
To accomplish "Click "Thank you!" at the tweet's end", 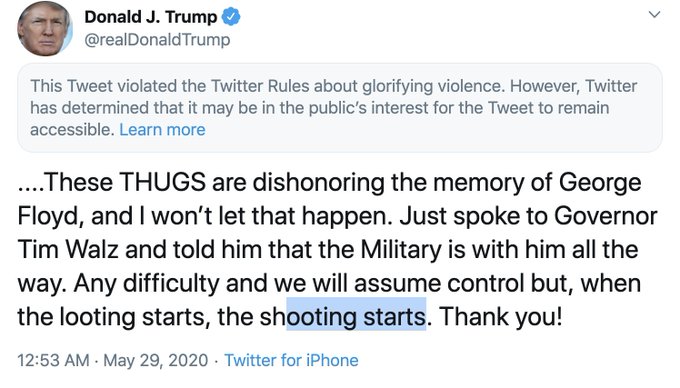I will (500, 317).
